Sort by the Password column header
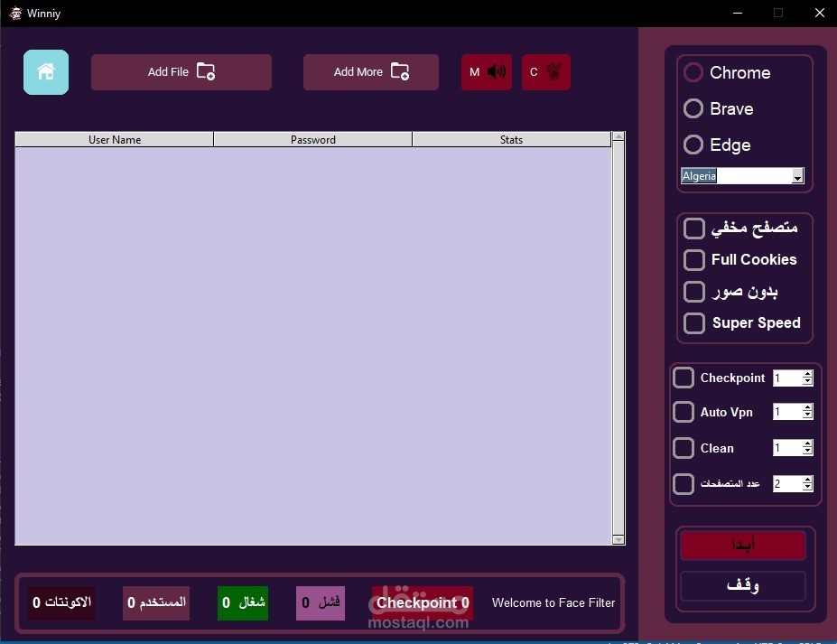The height and width of the screenshot is (644, 837). tap(312, 140)
